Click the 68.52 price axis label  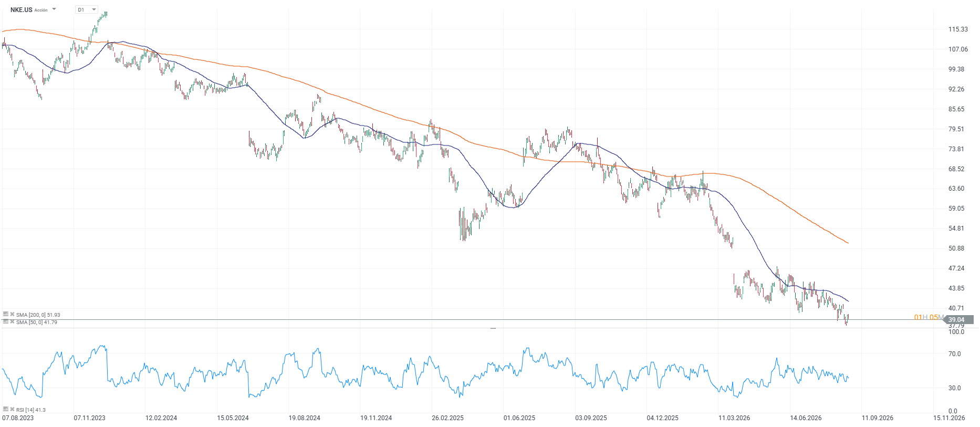tap(956, 169)
